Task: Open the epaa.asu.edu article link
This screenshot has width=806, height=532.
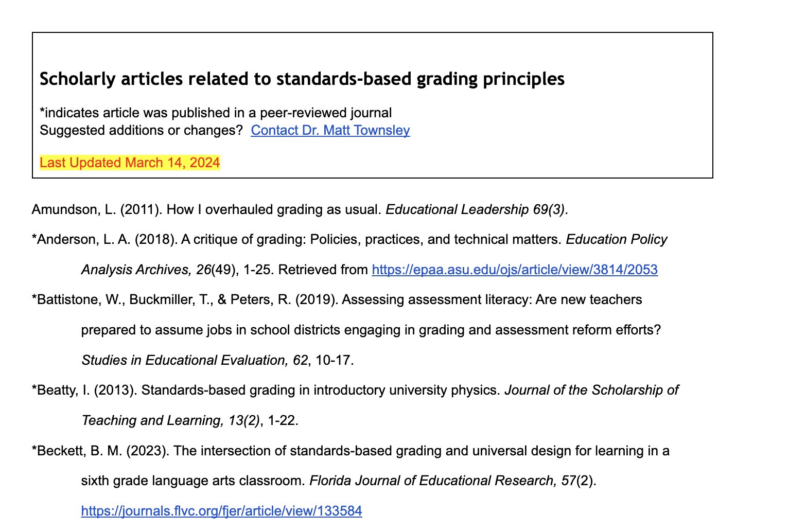Action: point(515,270)
